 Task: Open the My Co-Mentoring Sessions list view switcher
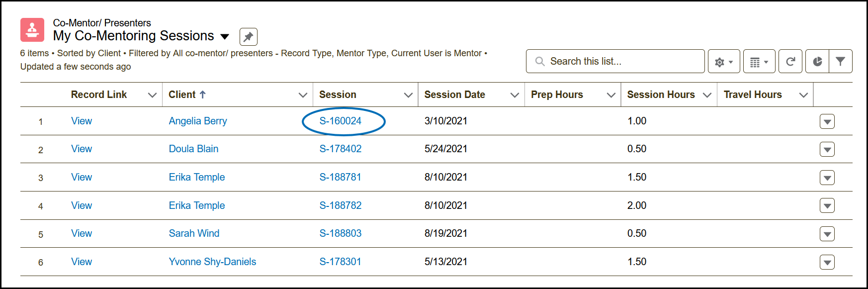(225, 36)
